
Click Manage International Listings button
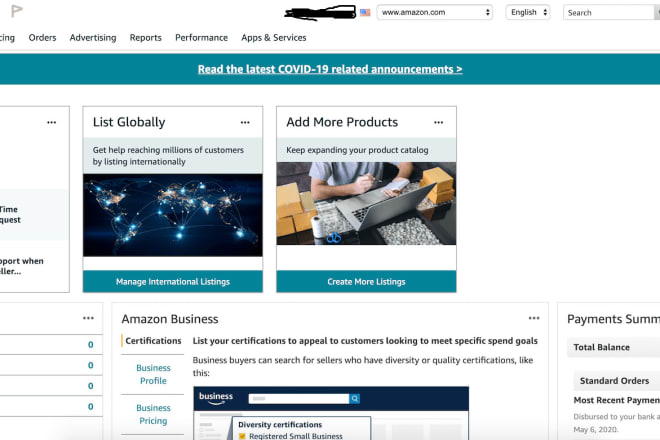(173, 282)
